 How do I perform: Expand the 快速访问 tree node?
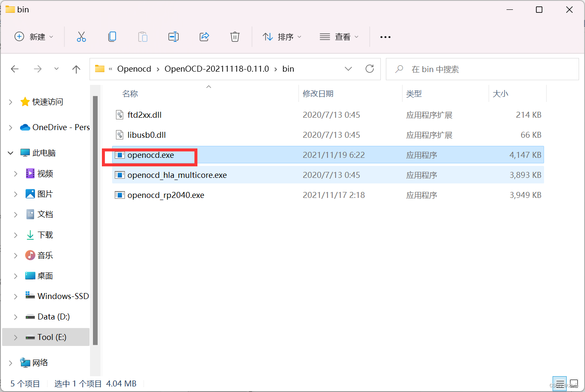tap(11, 102)
